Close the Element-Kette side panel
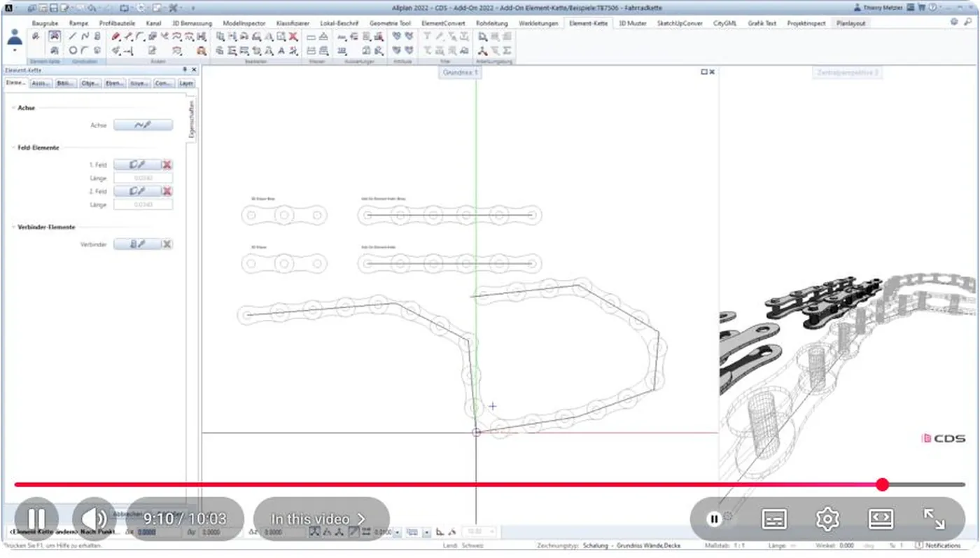Screen dimensions: 980x558 click(194, 70)
